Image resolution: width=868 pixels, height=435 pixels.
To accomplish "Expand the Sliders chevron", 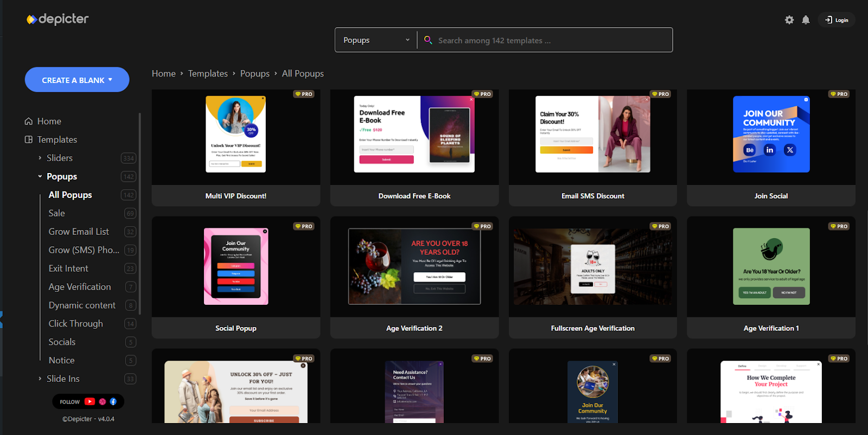I will [40, 158].
